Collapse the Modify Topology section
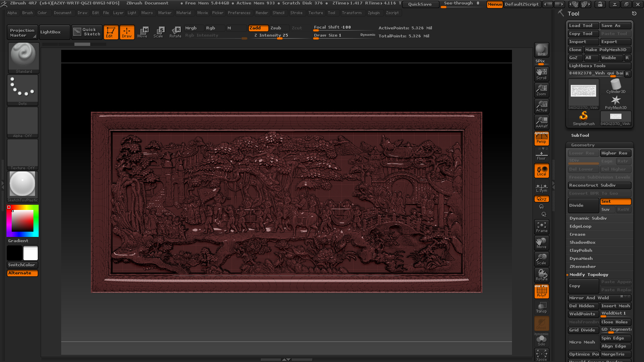The image size is (644, 362). click(588, 275)
